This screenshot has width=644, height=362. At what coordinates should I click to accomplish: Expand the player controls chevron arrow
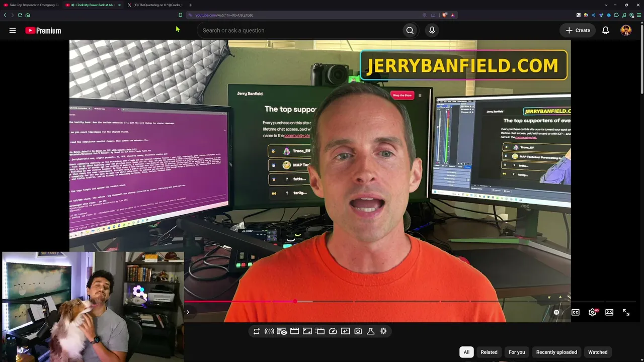tap(188, 312)
